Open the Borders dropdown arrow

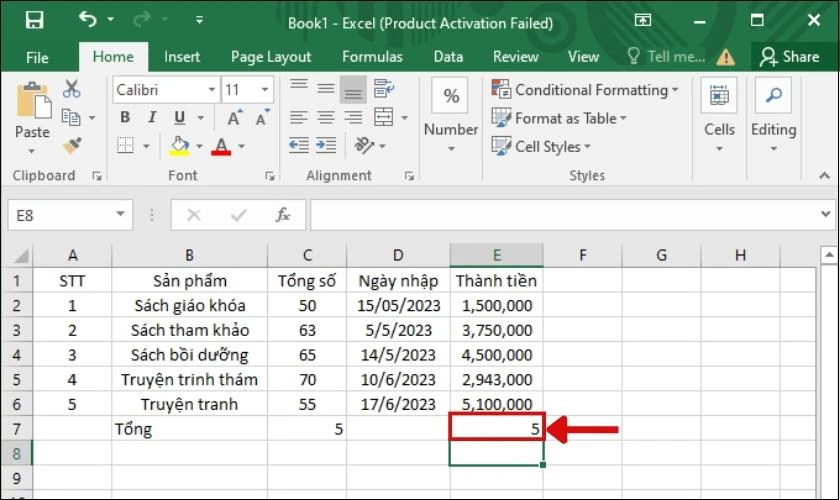(x=146, y=146)
